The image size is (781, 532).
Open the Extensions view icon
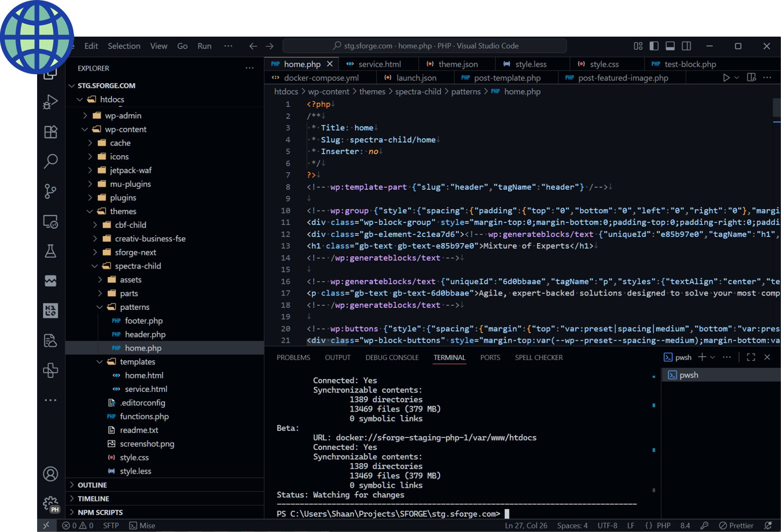(x=50, y=132)
